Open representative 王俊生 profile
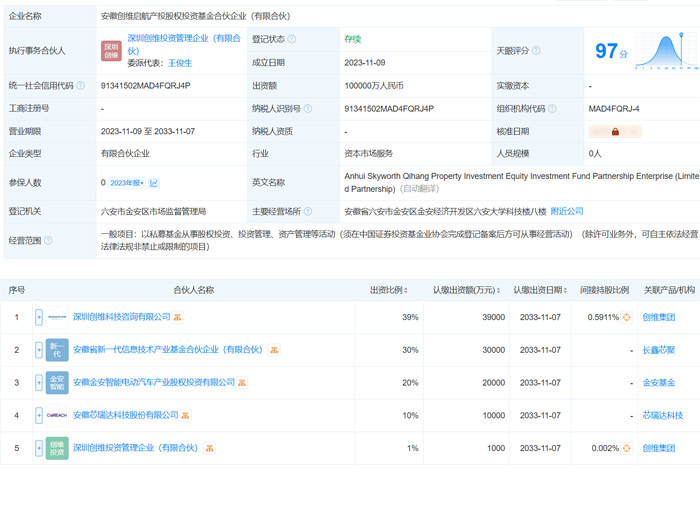 [x=180, y=63]
